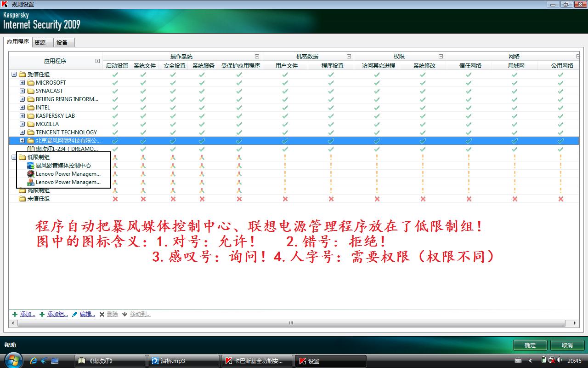Click the taskbar clock showing 20:45
588x368 pixels.
pyautogui.click(x=574, y=361)
